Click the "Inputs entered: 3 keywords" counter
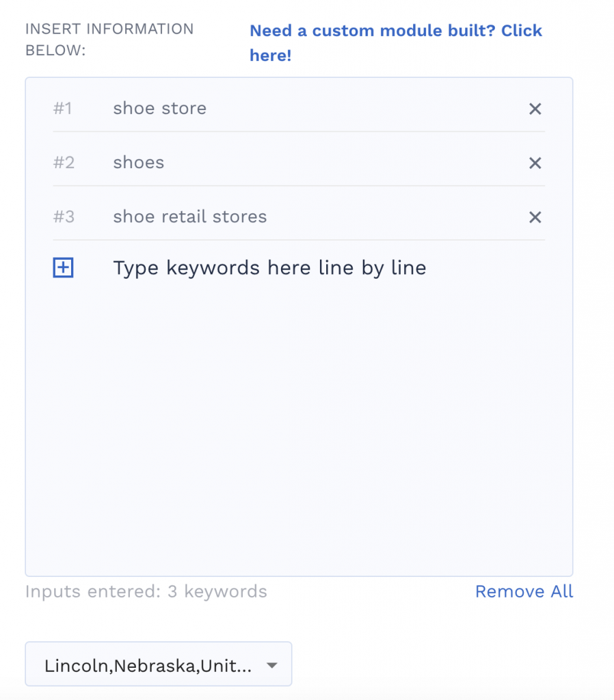 click(x=146, y=592)
